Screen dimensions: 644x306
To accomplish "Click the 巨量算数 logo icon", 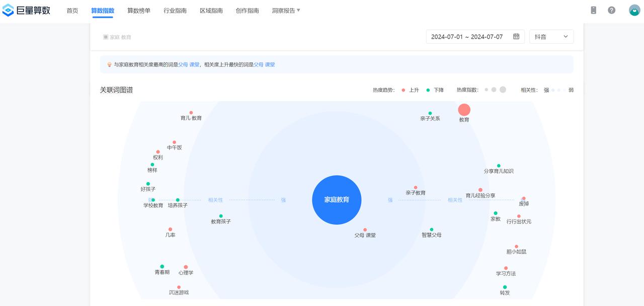I will coord(8,10).
